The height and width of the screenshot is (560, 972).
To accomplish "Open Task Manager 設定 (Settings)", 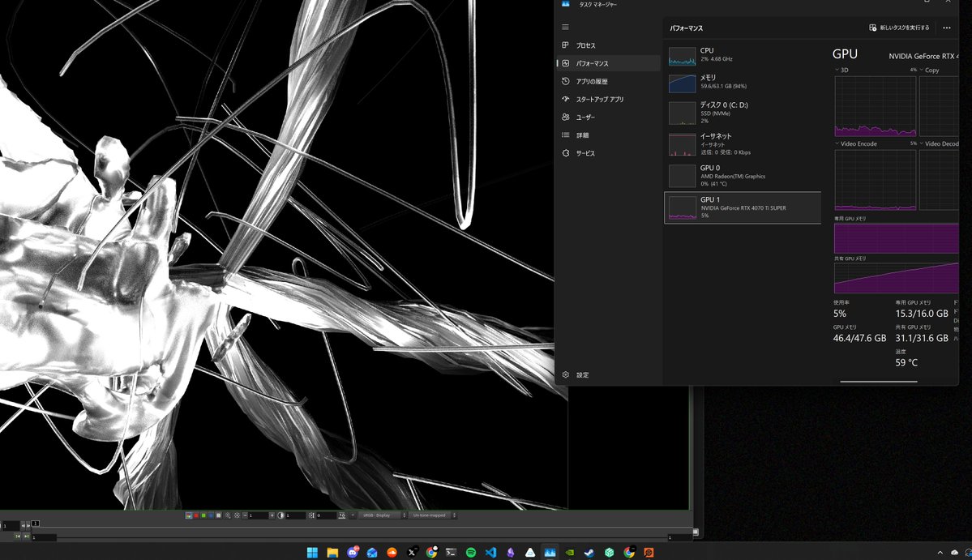I will point(608,374).
